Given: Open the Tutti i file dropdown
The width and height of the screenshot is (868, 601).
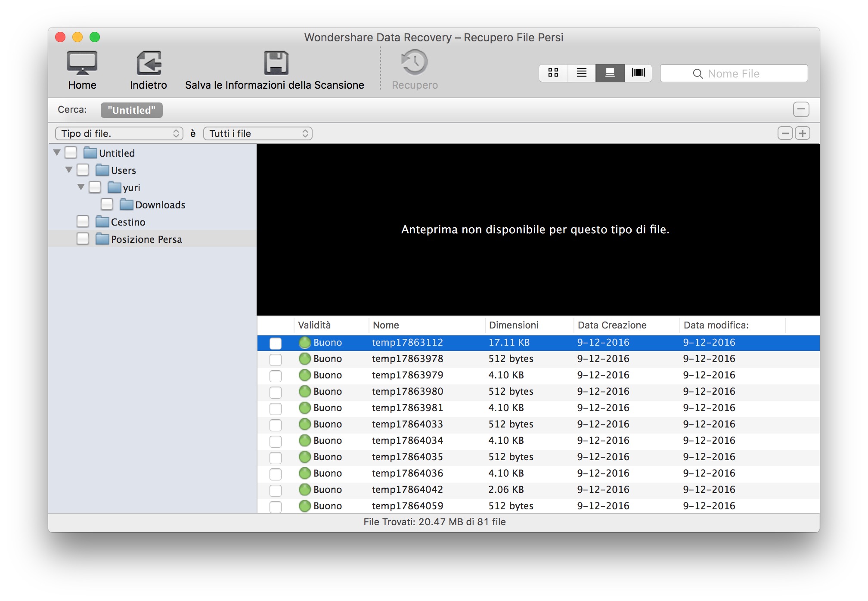Looking at the screenshot, I should (x=257, y=133).
